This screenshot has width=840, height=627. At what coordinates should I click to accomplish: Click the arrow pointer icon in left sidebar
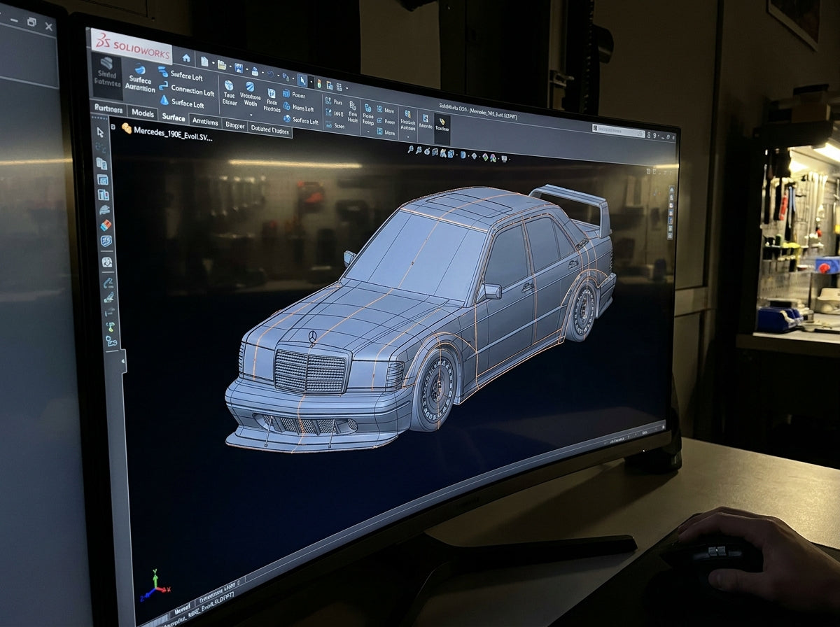[x=100, y=132]
